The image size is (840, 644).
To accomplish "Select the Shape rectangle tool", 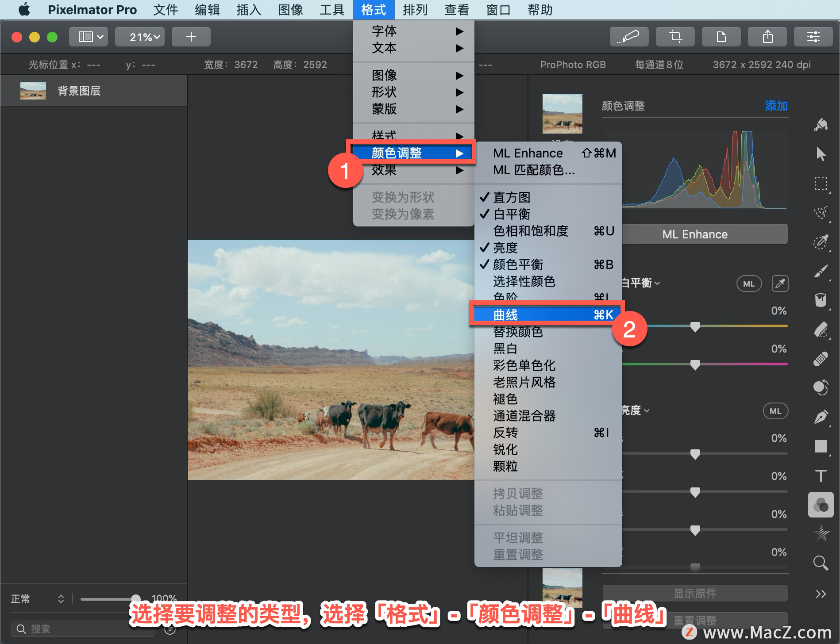I will (821, 446).
